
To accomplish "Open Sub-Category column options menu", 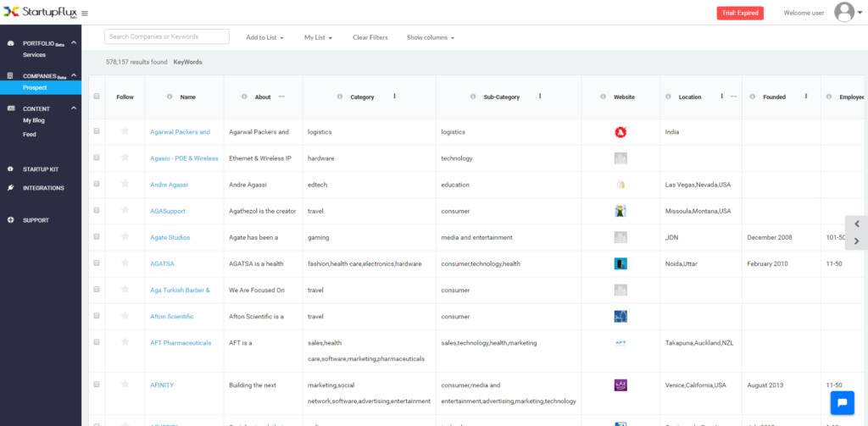I will pos(540,97).
